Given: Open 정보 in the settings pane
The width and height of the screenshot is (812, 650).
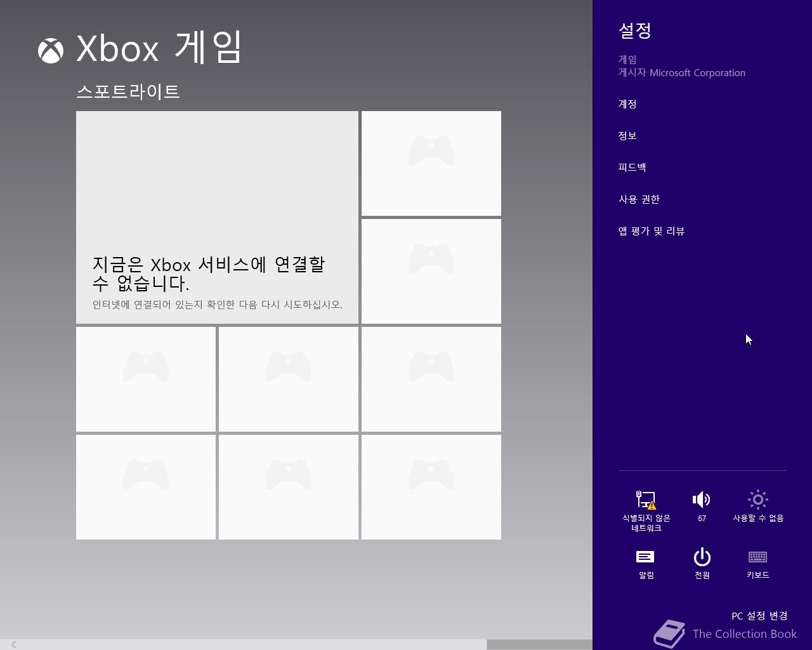Looking at the screenshot, I should (627, 136).
